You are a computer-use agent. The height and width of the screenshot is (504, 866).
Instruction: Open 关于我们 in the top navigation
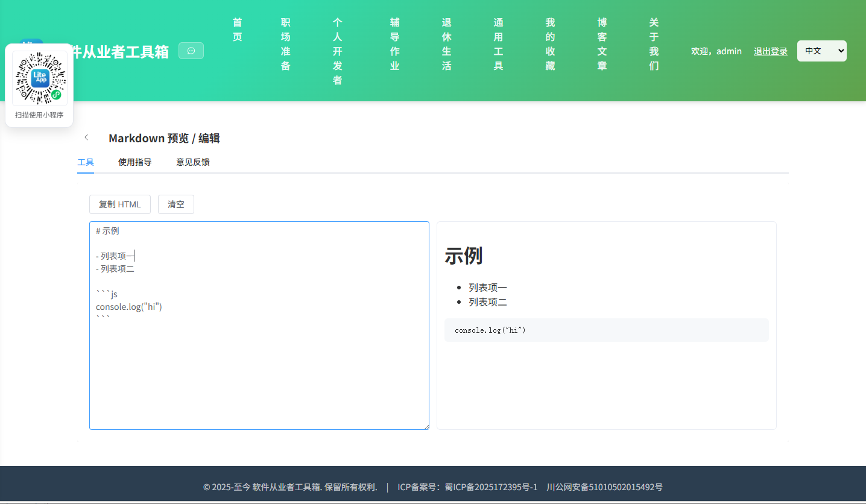point(654,44)
